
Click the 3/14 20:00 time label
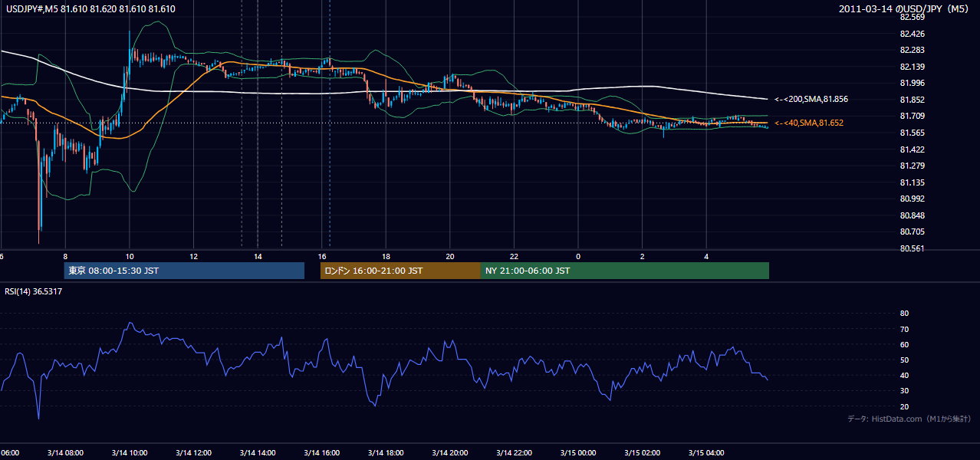450,452
